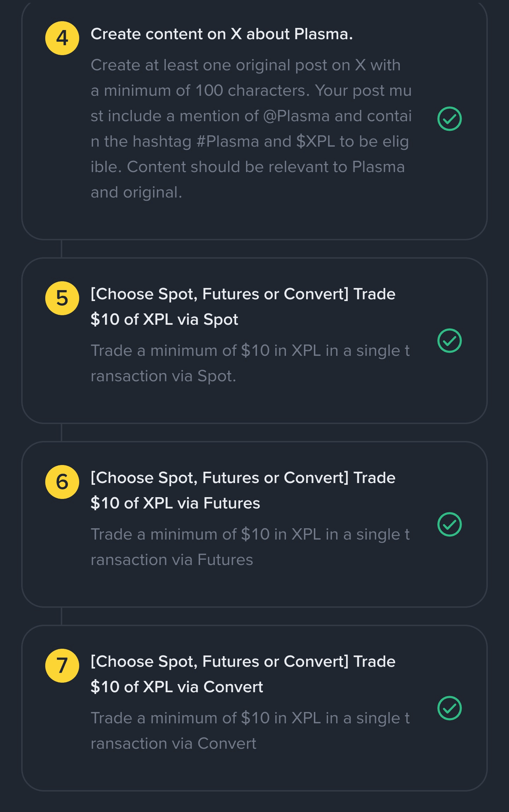Click the yellow step 7 number badge

(62, 666)
